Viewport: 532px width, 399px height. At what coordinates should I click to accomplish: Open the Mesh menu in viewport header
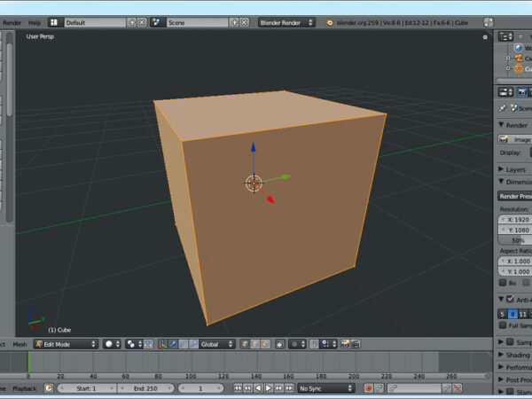[x=20, y=344]
